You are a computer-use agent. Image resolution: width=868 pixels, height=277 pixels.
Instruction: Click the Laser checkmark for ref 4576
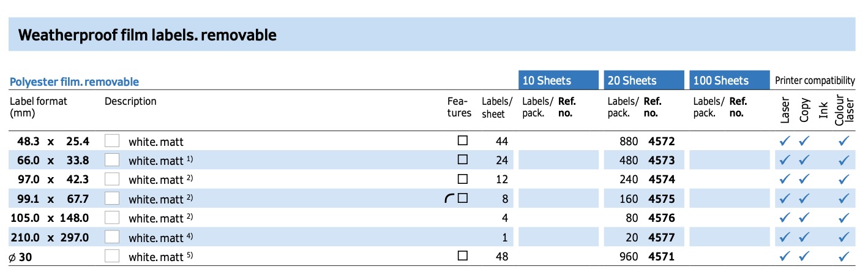tap(785, 218)
